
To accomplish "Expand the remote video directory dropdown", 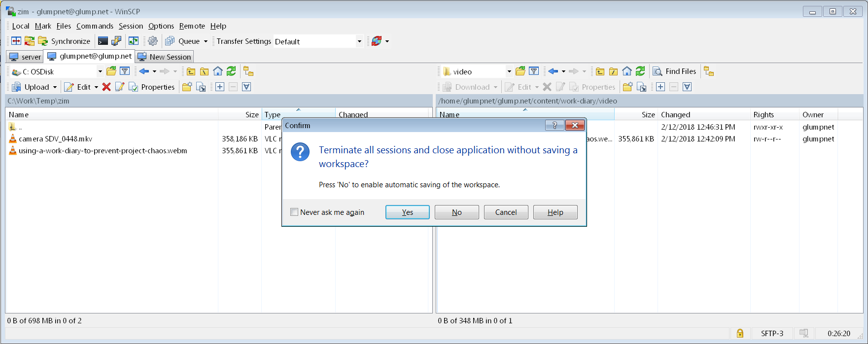I will [x=509, y=71].
